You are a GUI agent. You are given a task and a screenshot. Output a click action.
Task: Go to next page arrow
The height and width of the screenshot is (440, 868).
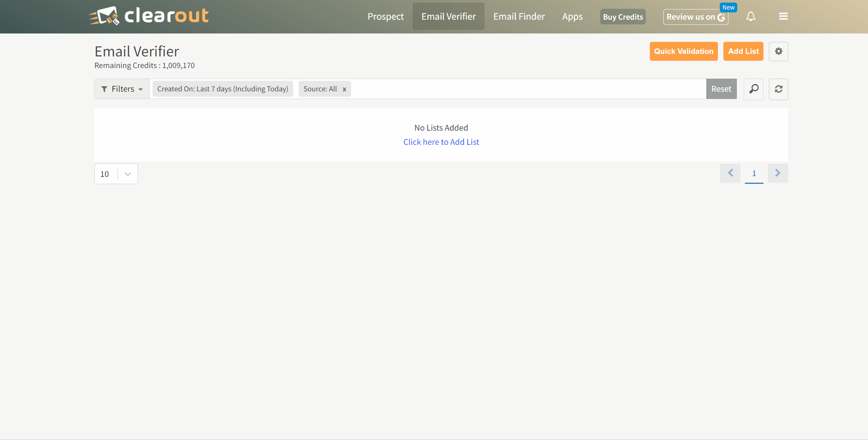(x=778, y=173)
